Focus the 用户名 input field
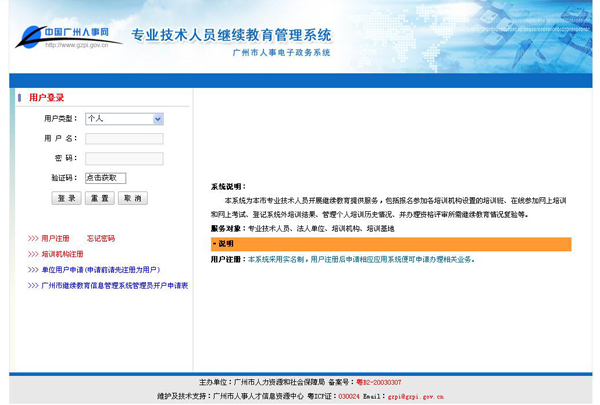 (x=124, y=138)
